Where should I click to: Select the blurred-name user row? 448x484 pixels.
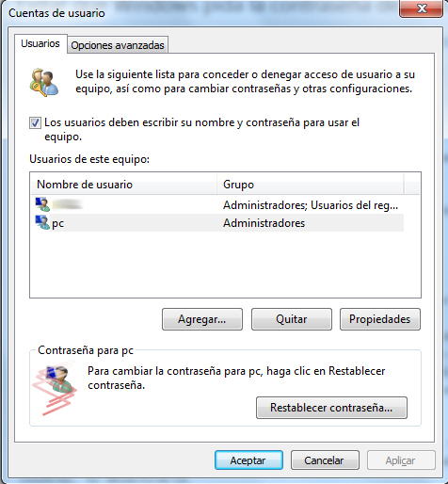[x=217, y=204]
